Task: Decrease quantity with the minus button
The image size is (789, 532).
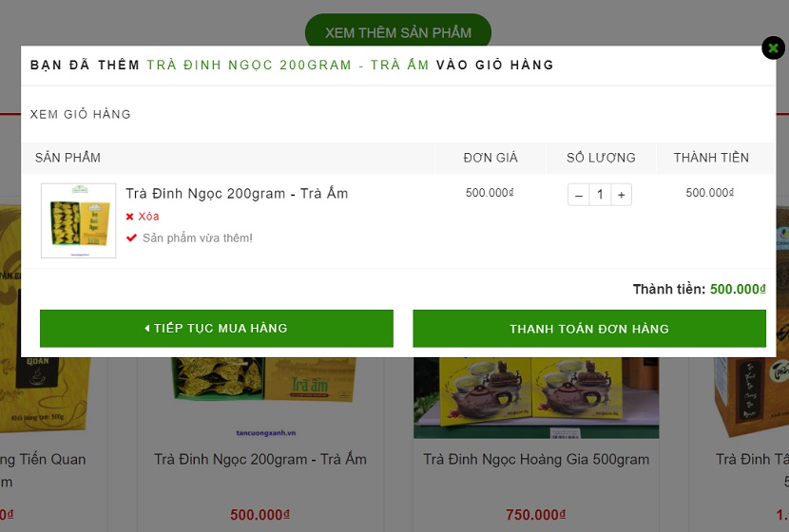Action: (579, 195)
